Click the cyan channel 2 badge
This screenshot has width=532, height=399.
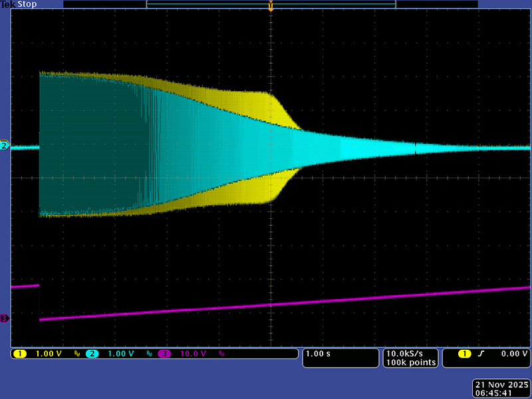pos(91,354)
